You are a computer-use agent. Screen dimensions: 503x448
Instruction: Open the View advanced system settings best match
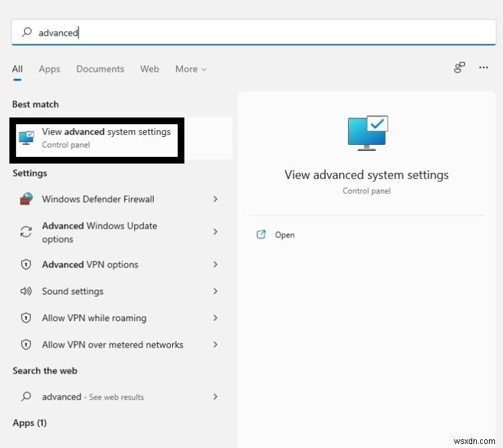pyautogui.click(x=121, y=138)
